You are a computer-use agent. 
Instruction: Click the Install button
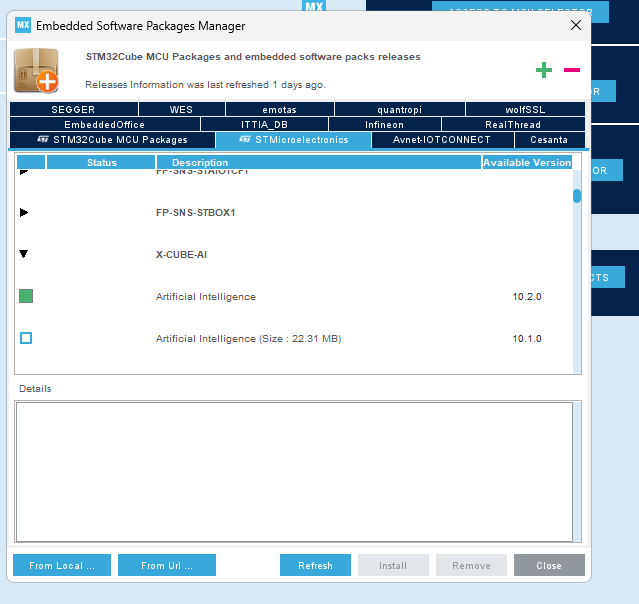coord(393,565)
